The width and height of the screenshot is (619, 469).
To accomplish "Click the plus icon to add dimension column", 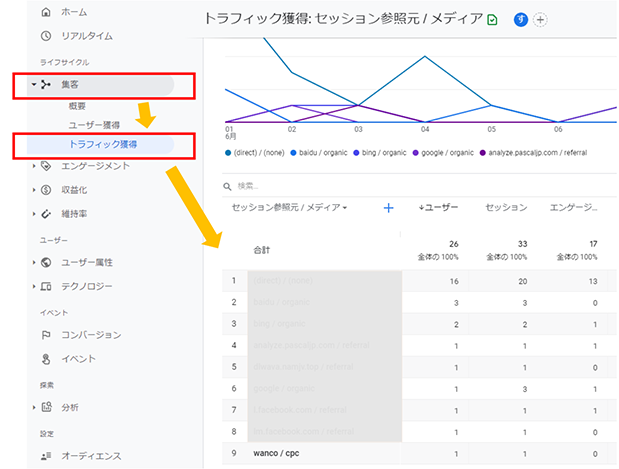I will (389, 208).
